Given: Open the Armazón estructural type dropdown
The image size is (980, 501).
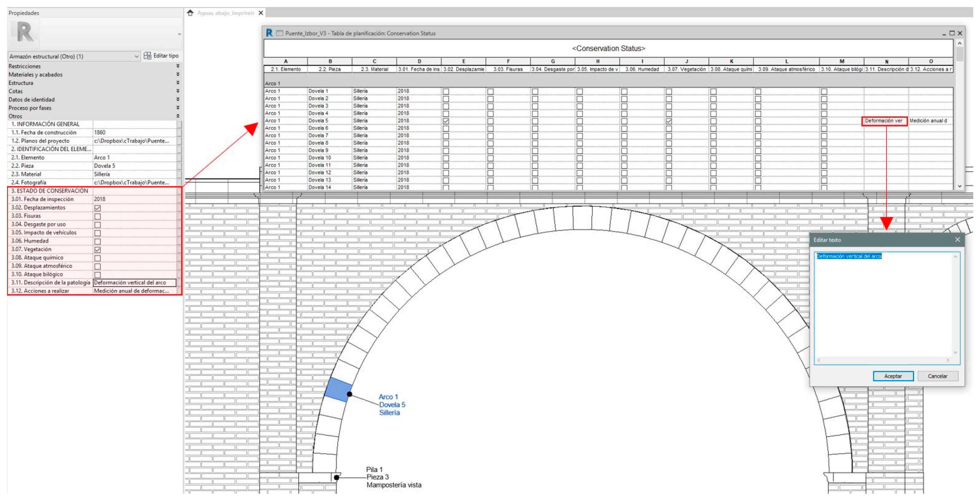Looking at the screenshot, I should pyautogui.click(x=136, y=56).
